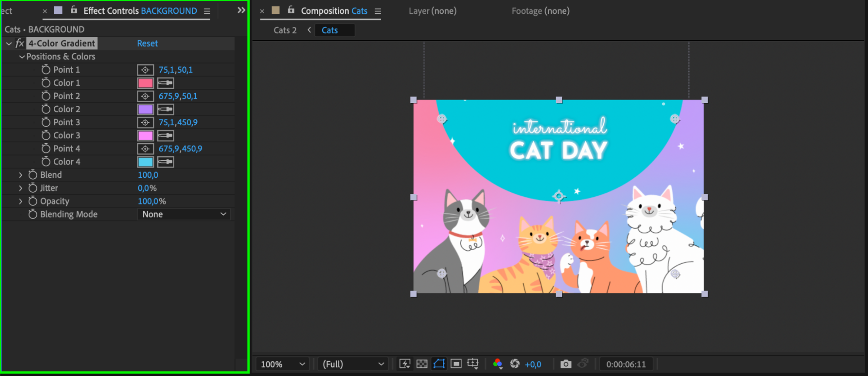Open the Show Channel color management icon

(x=498, y=364)
